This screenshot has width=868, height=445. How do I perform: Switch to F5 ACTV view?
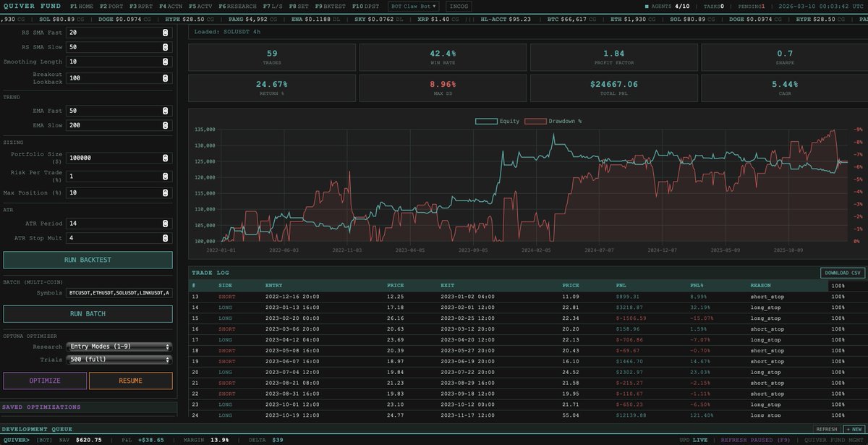click(x=200, y=6)
